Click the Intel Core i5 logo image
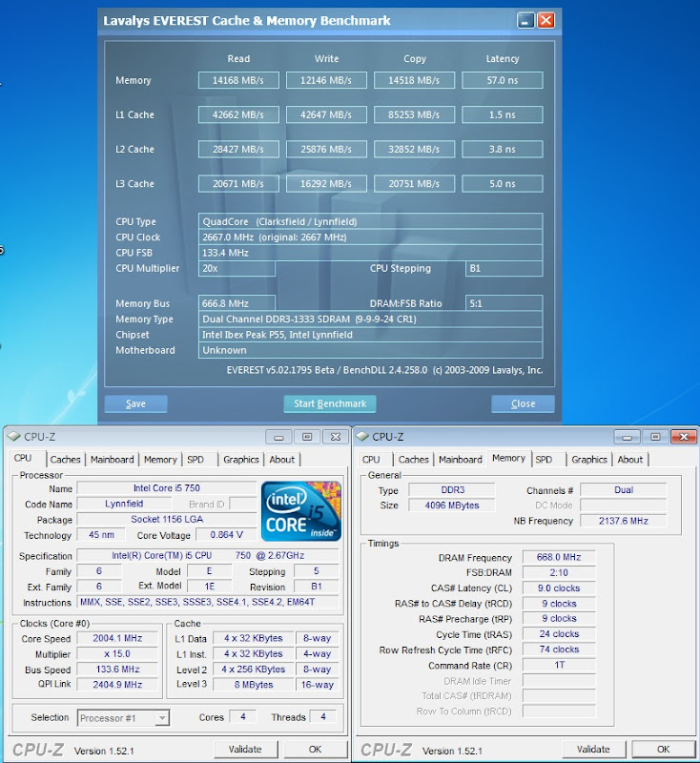The image size is (700, 763). point(301,511)
